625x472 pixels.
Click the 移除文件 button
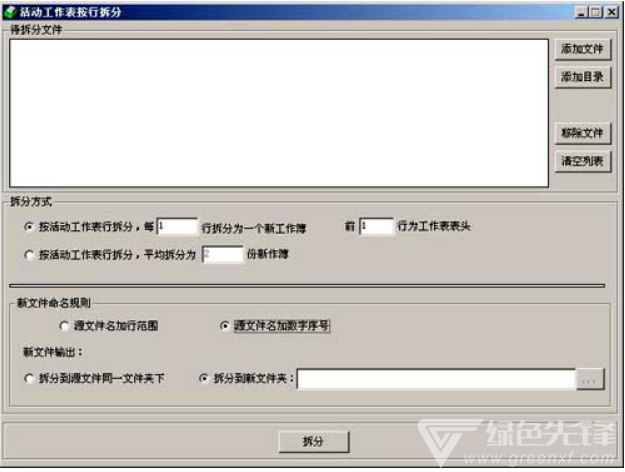point(582,133)
